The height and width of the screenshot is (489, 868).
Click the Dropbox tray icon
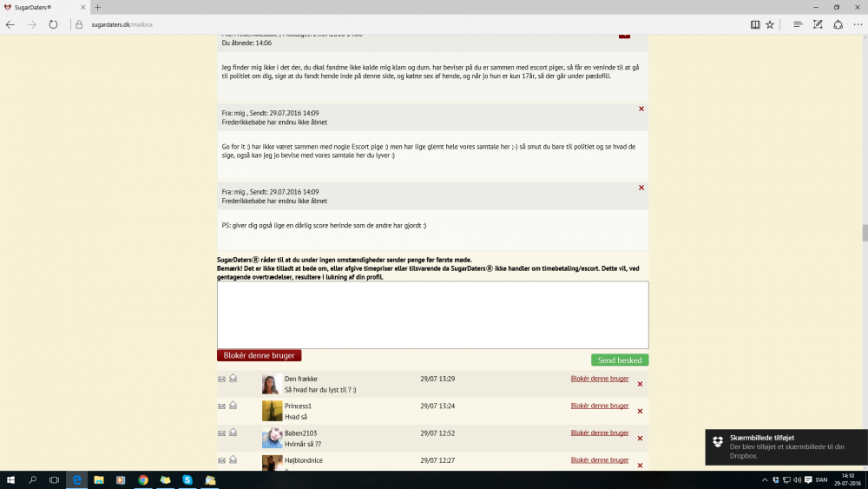(x=775, y=480)
